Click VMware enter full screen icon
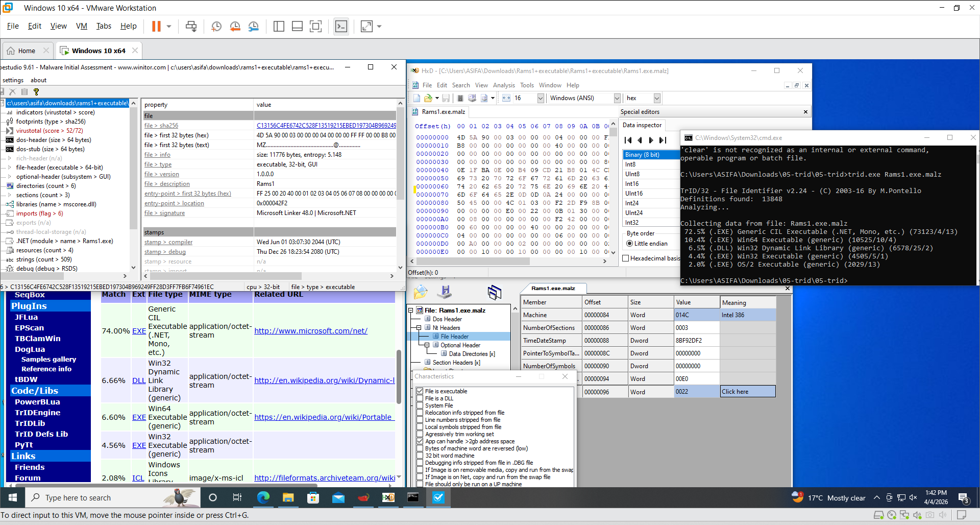Viewport: 980px width, 525px height. click(315, 27)
